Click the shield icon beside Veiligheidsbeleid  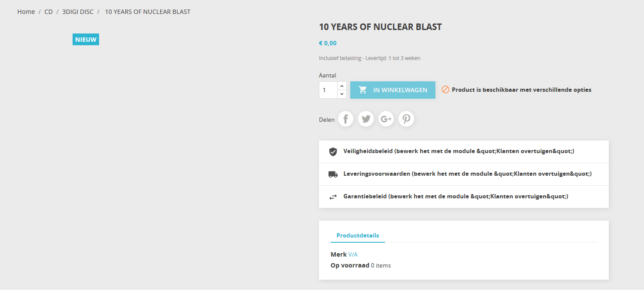click(333, 152)
